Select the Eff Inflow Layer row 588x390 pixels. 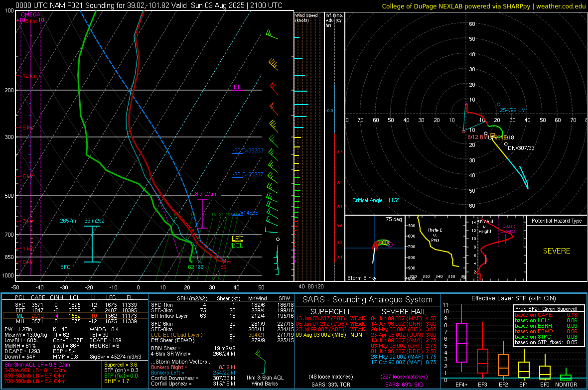222,316
